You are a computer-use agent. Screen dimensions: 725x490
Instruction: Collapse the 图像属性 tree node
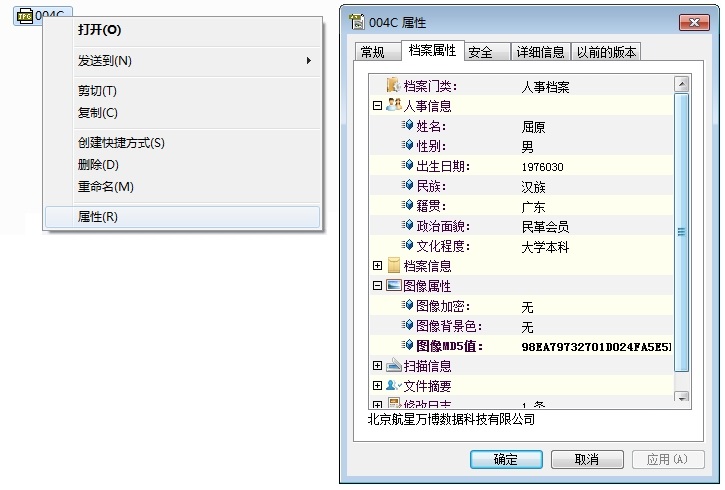point(377,286)
